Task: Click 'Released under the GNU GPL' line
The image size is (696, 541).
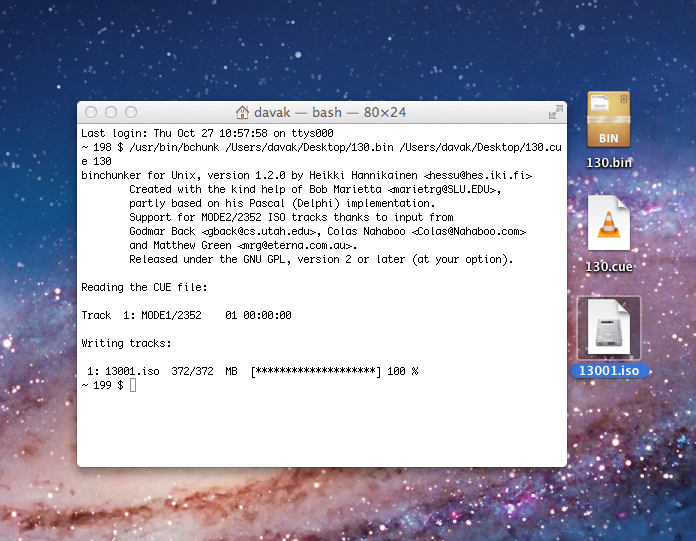Action: click(x=321, y=259)
